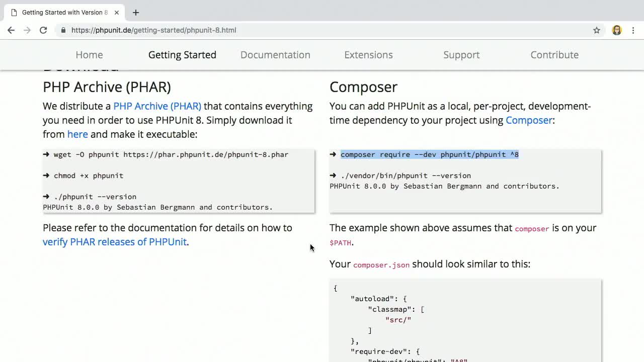Open verify PHAR releases of PHPUnit link
Screen dimensions: 644x362
point(115,242)
